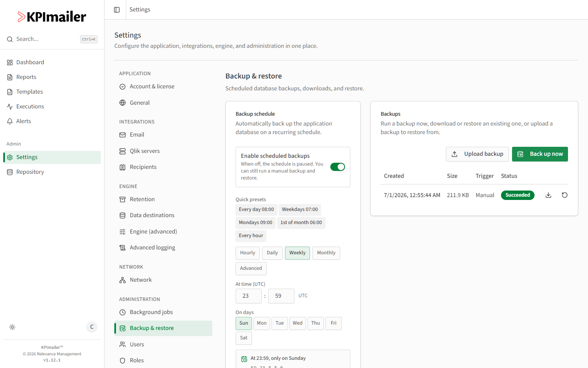Click the v1.12.1 version label
This screenshot has height=368, width=588.
pyautogui.click(x=52, y=361)
